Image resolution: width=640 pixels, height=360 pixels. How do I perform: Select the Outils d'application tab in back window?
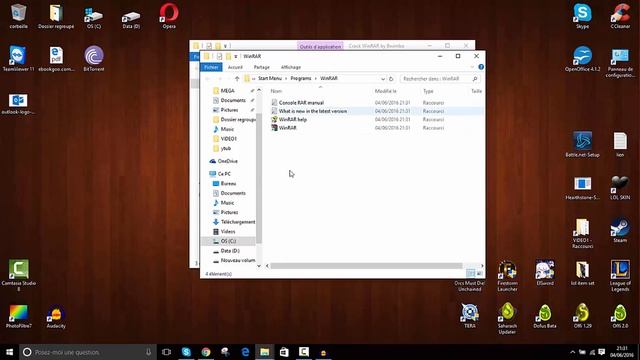[x=320, y=46]
